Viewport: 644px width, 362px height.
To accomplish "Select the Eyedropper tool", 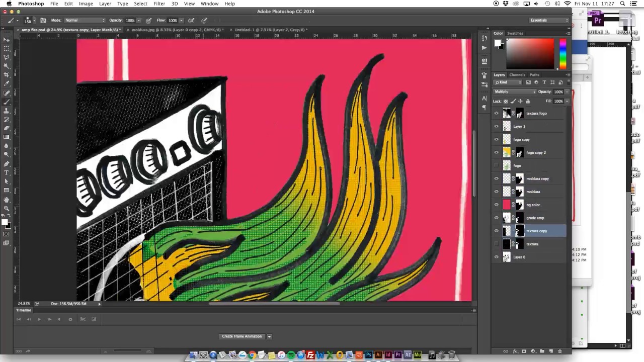I will pos(7,83).
